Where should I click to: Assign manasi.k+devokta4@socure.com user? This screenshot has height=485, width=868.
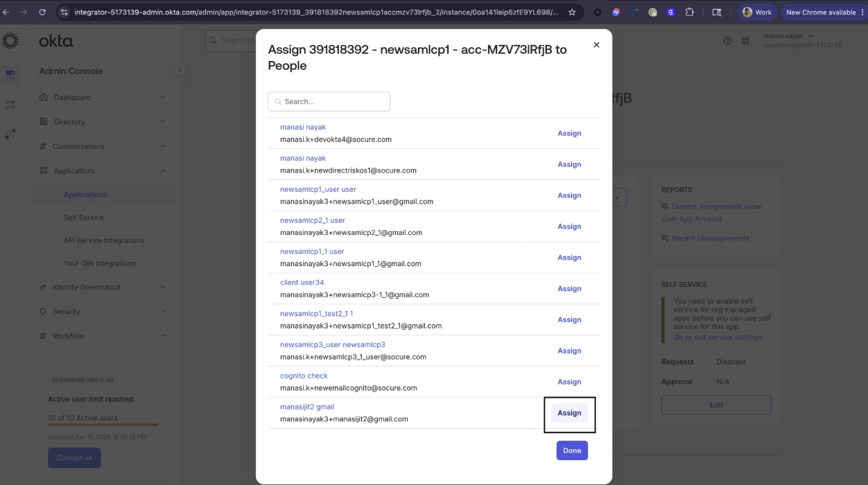(x=569, y=133)
